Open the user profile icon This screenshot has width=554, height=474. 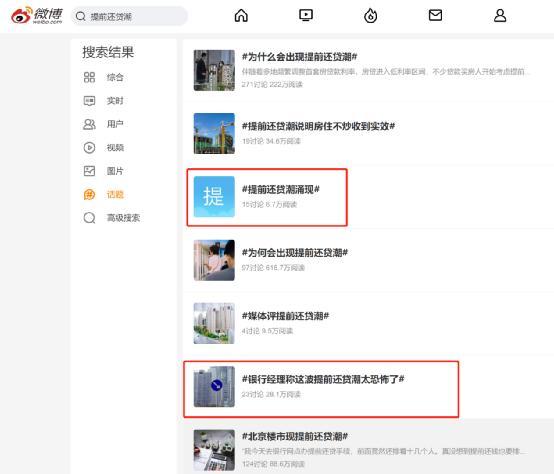point(500,16)
